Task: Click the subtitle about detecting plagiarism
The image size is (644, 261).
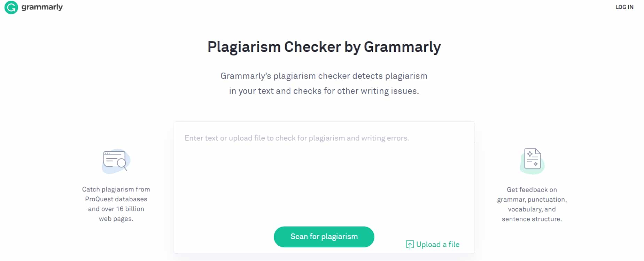Action: pos(324,83)
